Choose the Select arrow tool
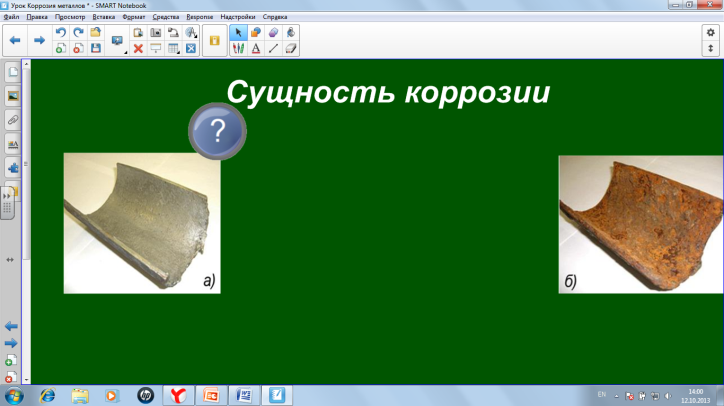Image resolution: width=724 pixels, height=406 pixels. pyautogui.click(x=238, y=32)
